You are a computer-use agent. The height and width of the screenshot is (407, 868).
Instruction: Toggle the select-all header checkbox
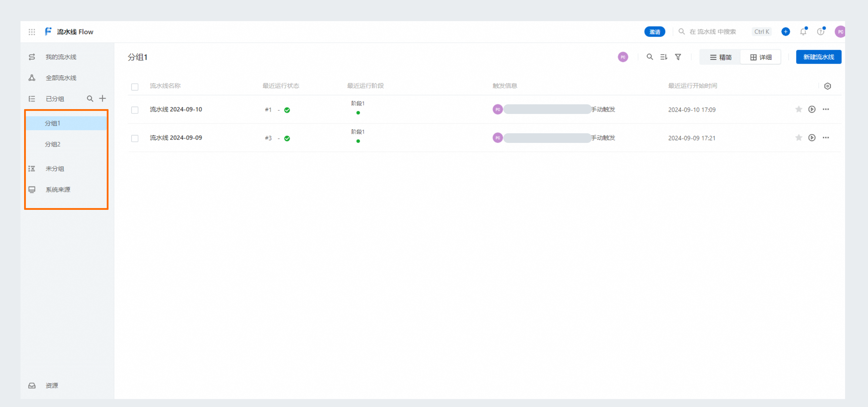[x=135, y=87]
